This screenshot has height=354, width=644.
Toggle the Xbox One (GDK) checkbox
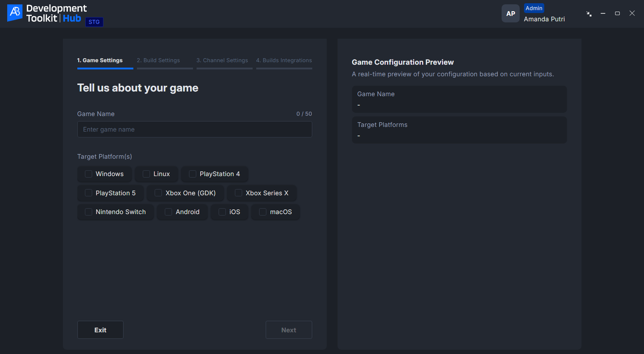(158, 193)
